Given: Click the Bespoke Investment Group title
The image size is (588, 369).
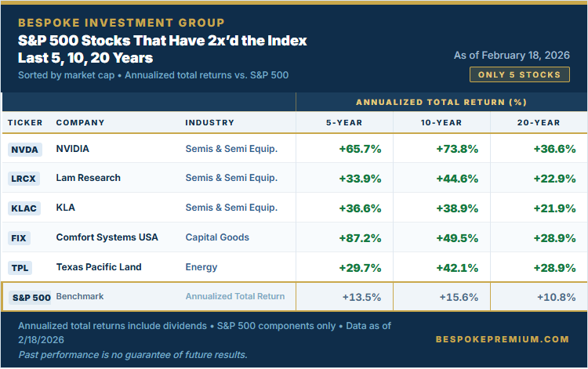Looking at the screenshot, I should (x=121, y=23).
